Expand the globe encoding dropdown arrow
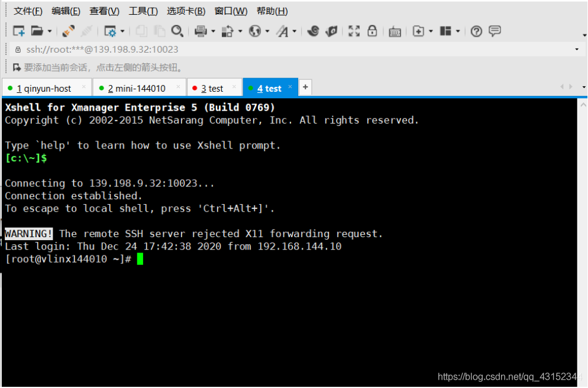The image size is (588, 388). coord(267,31)
